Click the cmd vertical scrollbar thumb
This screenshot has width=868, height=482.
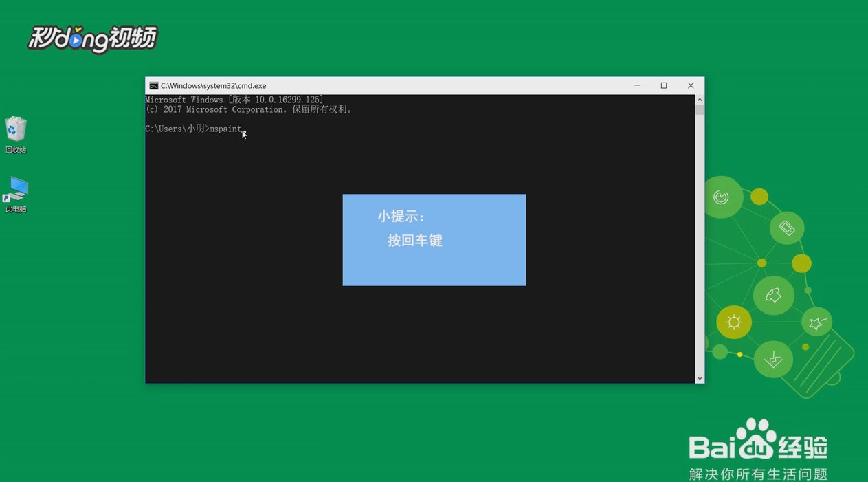(700, 110)
